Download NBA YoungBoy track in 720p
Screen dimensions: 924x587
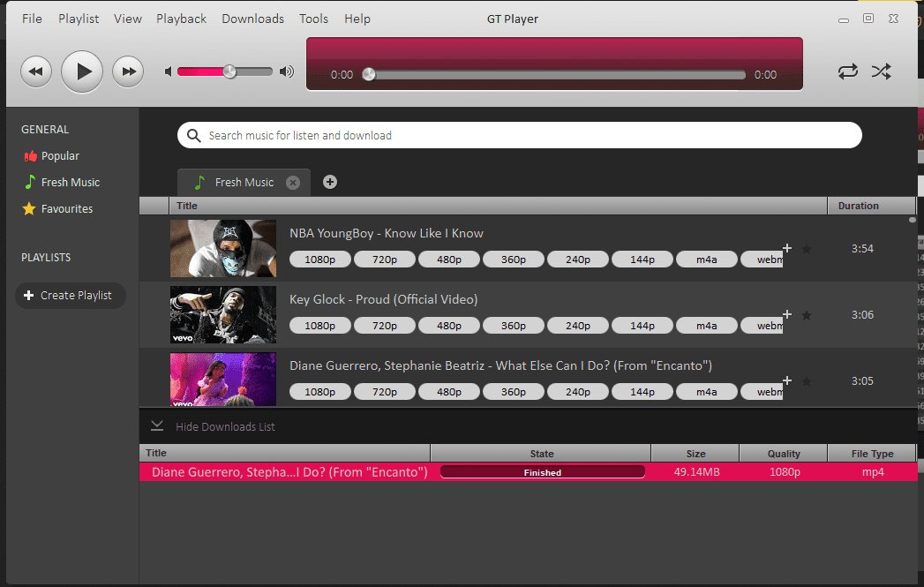385,260
